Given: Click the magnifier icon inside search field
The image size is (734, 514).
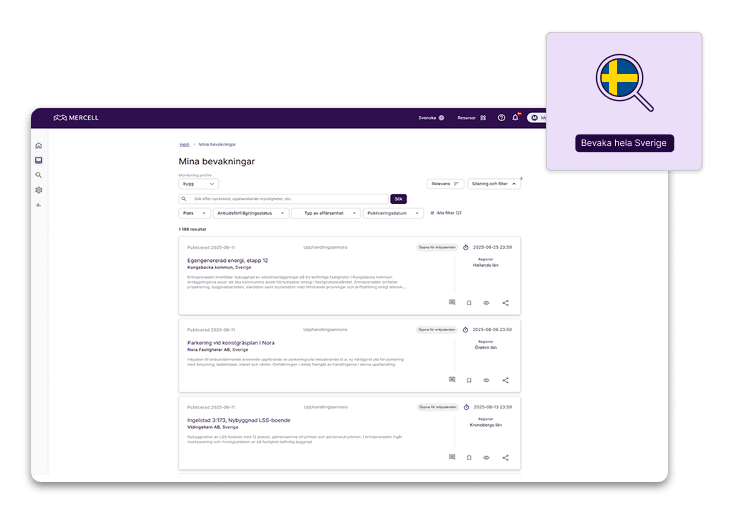Looking at the screenshot, I should coord(184,199).
